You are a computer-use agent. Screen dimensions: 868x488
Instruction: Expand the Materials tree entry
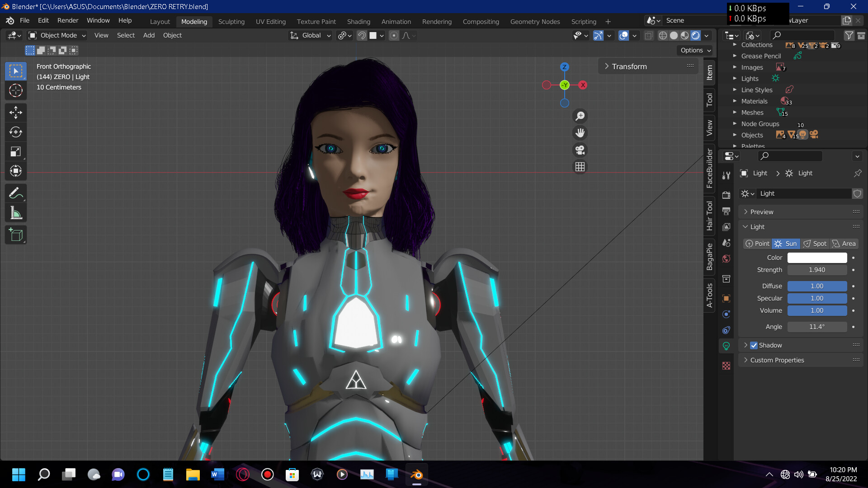pyautogui.click(x=735, y=101)
